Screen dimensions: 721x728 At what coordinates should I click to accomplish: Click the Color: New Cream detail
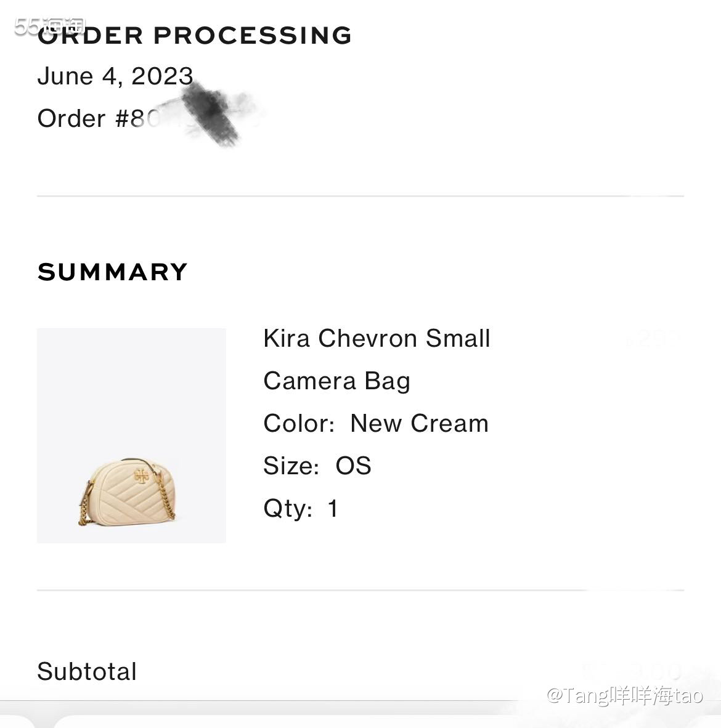click(376, 424)
